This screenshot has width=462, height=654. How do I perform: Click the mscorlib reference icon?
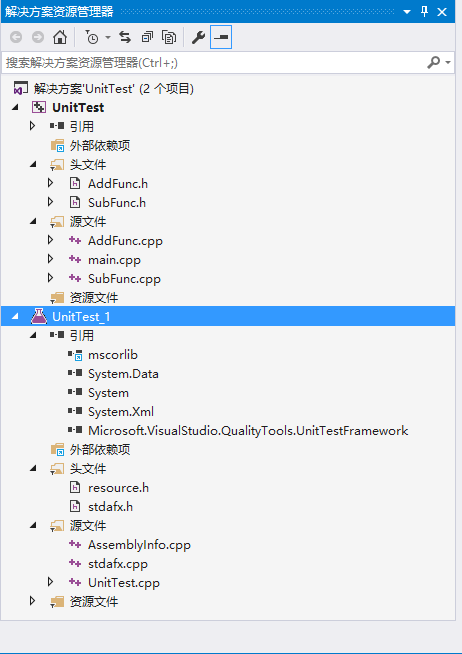tap(75, 355)
